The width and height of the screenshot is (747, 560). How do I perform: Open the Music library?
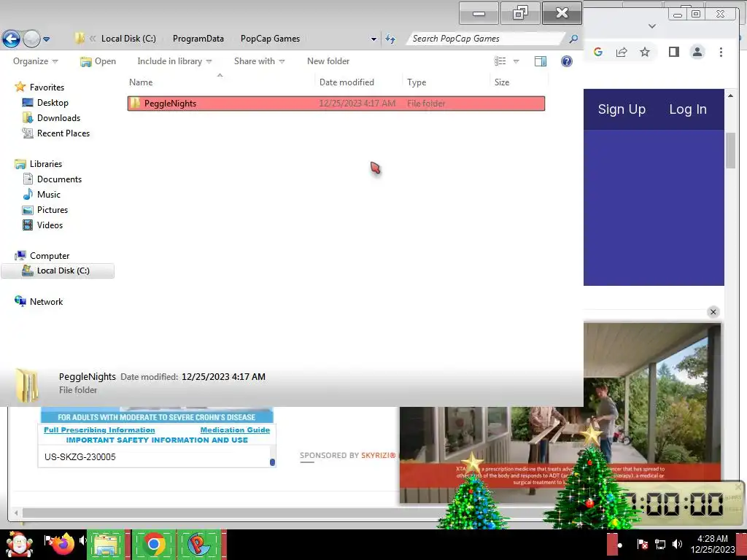click(x=49, y=194)
